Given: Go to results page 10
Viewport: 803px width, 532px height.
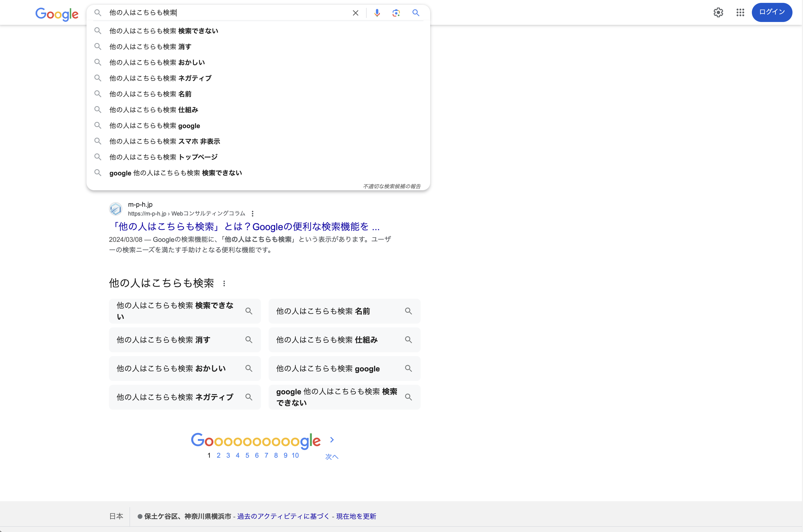Looking at the screenshot, I should coord(295,455).
